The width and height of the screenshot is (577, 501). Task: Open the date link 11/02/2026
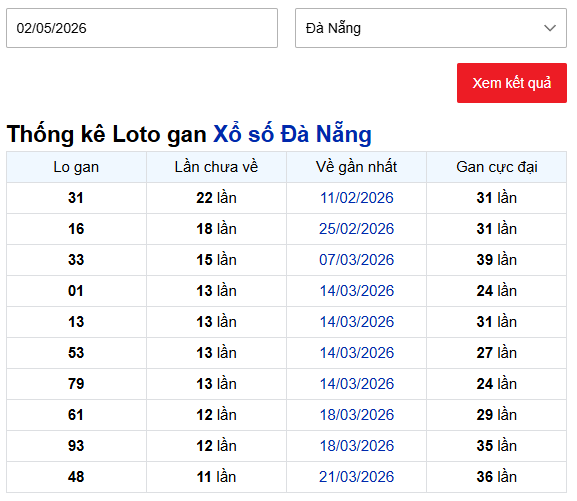pos(356,198)
